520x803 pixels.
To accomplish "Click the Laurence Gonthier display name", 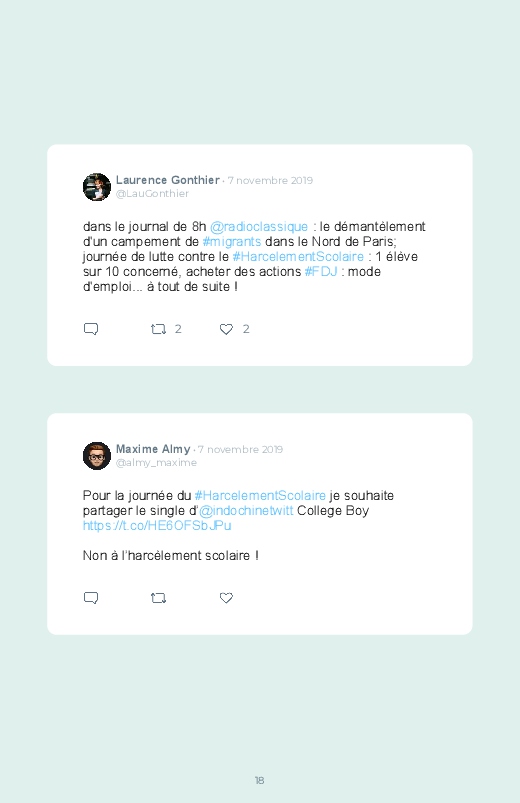I will click(168, 180).
